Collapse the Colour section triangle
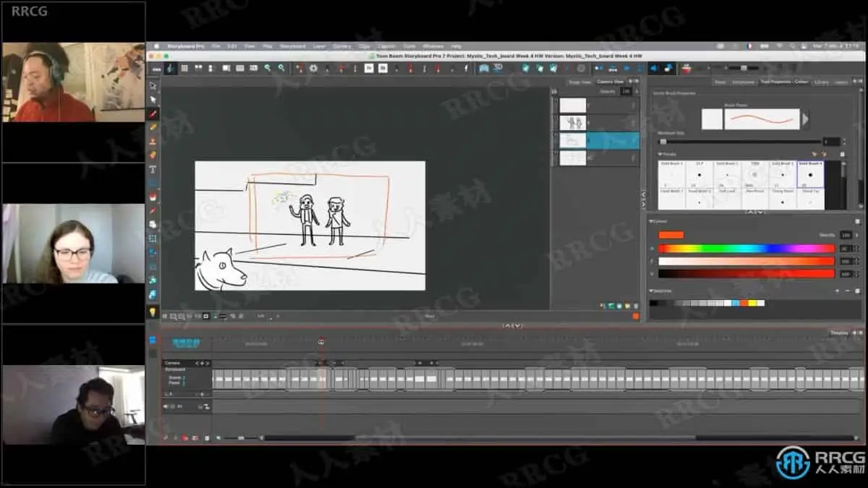Viewport: 868px width, 488px height. tap(652, 221)
